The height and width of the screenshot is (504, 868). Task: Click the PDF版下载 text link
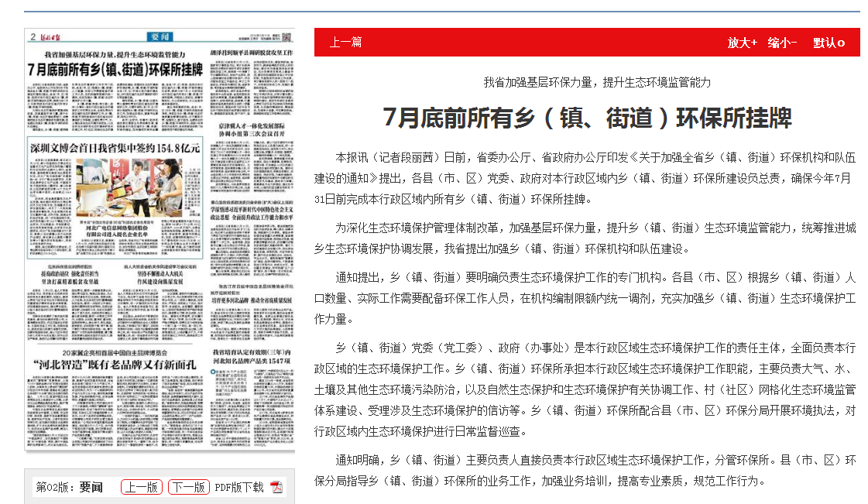(238, 487)
